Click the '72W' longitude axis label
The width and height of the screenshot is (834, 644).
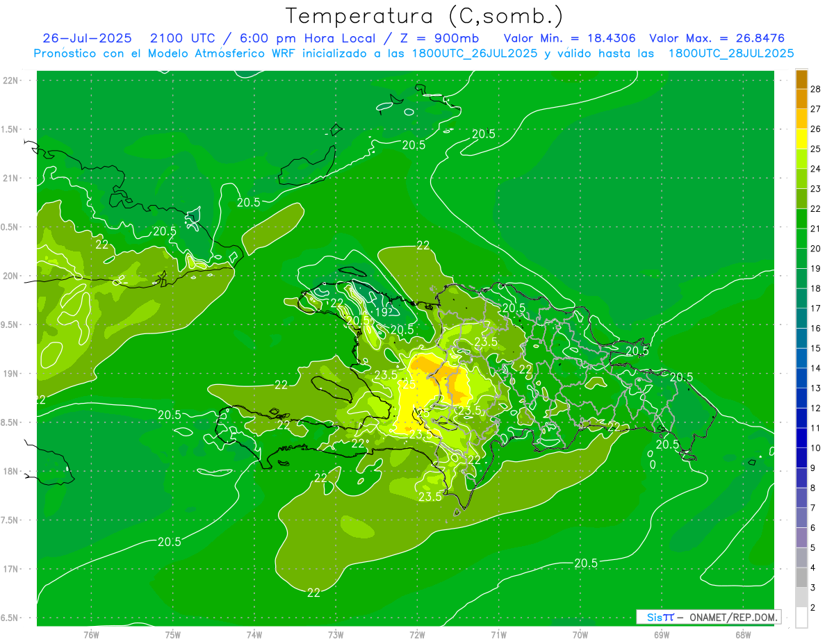coord(417,635)
